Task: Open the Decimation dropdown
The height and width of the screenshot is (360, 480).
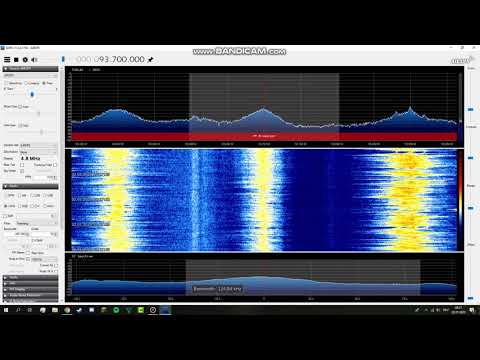Action: pos(38,152)
